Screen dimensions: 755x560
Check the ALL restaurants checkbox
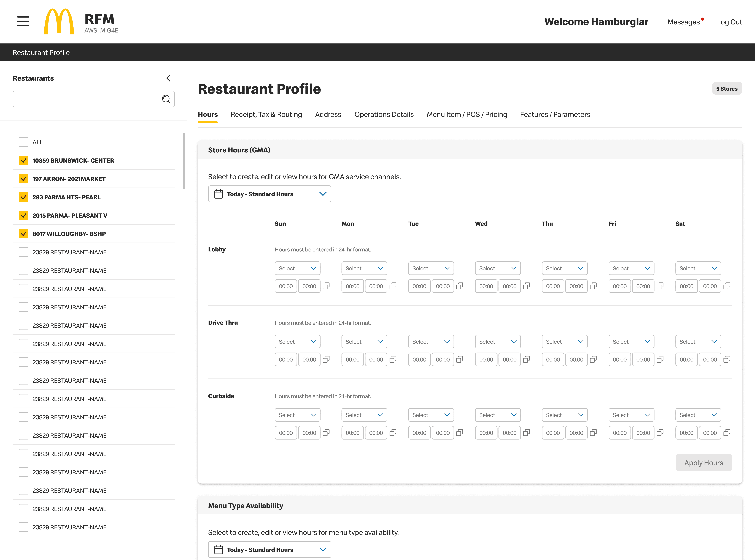(23, 142)
